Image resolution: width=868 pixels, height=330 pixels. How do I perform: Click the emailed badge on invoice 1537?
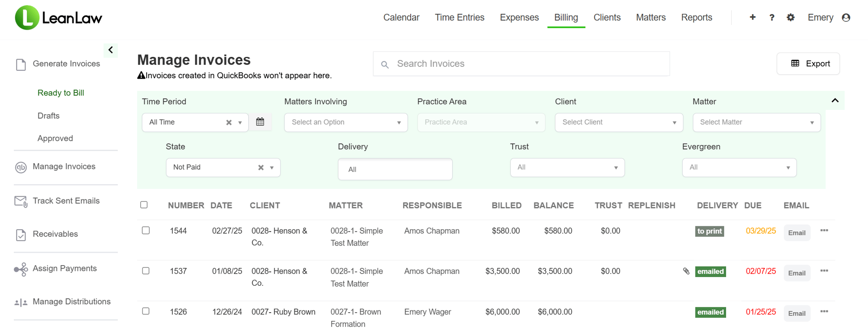point(710,272)
